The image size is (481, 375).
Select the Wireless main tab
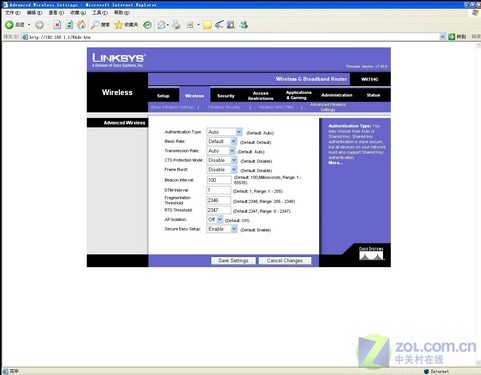pos(194,96)
